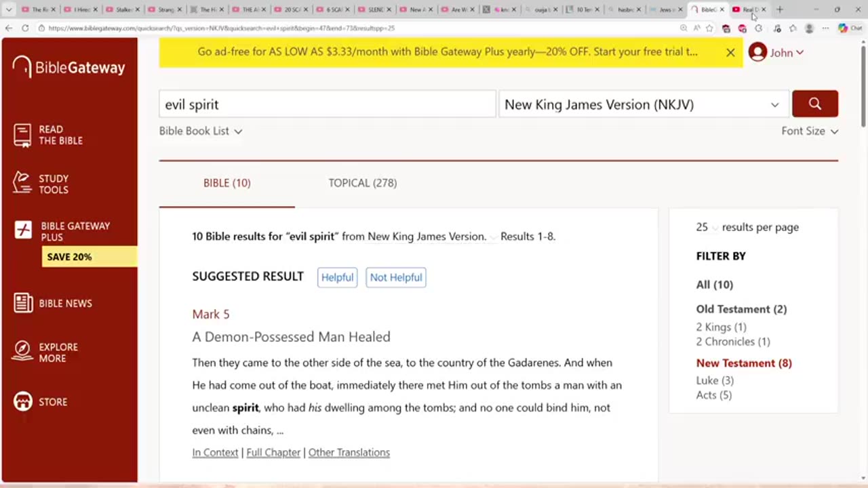The height and width of the screenshot is (488, 868).
Task: Open the browser three-dots settings menu
Action: point(825,28)
